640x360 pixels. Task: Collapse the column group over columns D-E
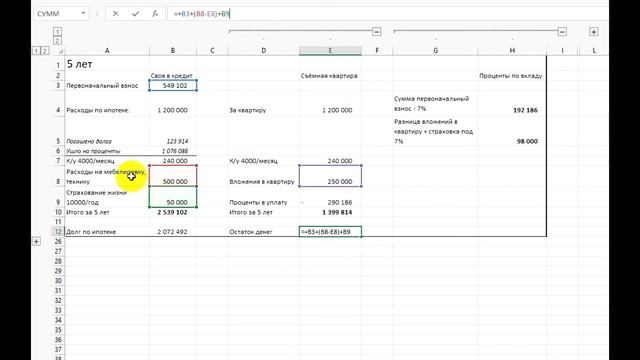tap(376, 31)
